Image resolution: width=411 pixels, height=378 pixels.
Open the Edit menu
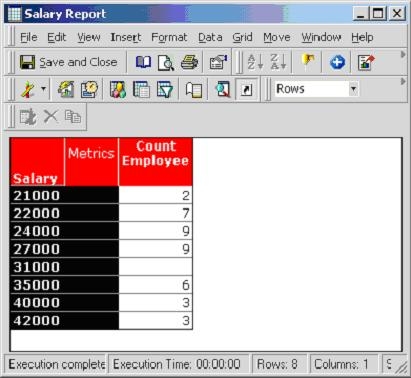tap(57, 37)
